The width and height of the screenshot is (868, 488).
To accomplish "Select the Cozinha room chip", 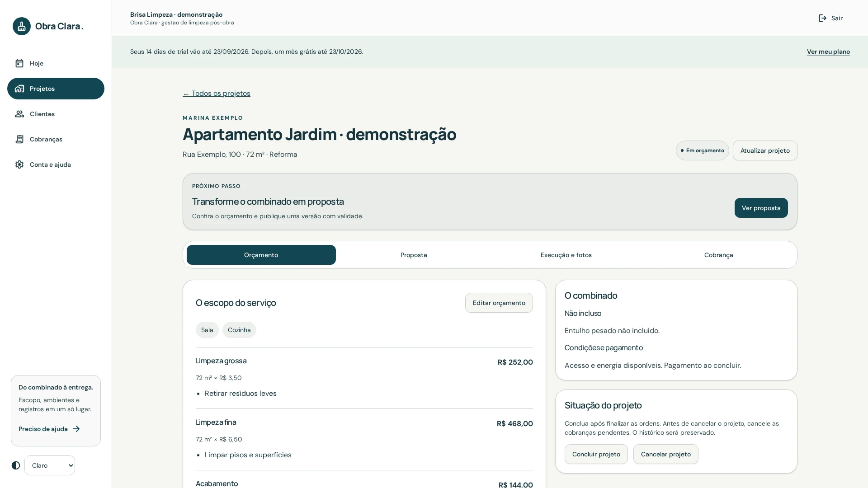I will [239, 330].
